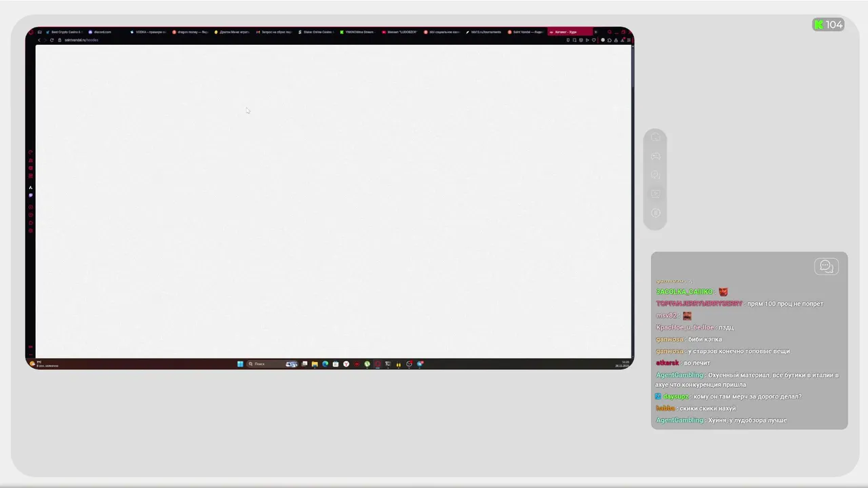The image size is (868, 488).
Task: Click the video screen icon in the side pill
Action: (x=656, y=194)
